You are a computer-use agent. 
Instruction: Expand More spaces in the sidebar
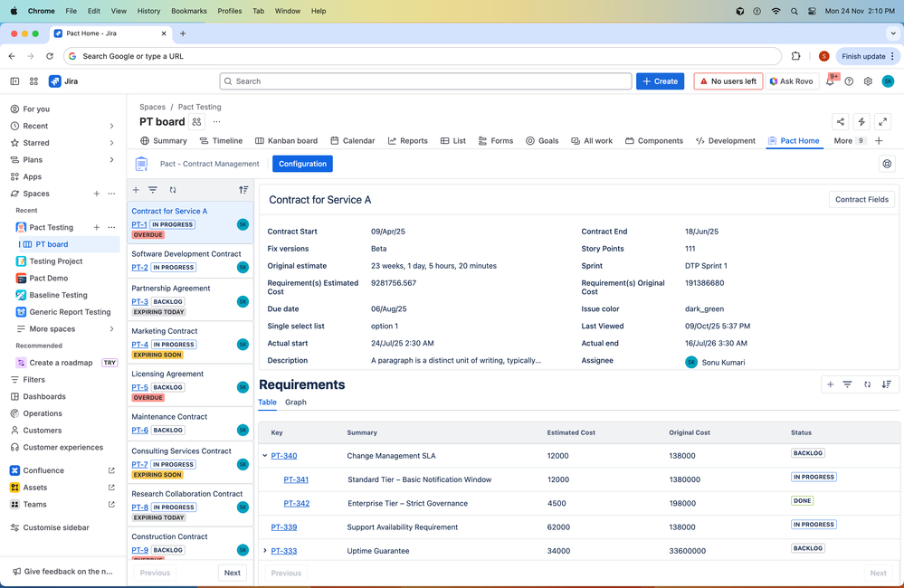pyautogui.click(x=111, y=328)
